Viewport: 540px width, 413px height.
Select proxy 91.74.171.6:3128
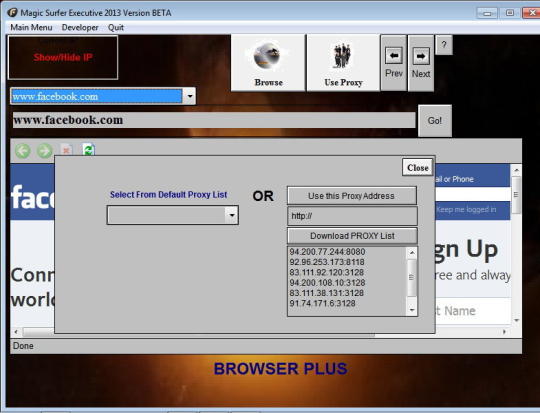click(322, 303)
